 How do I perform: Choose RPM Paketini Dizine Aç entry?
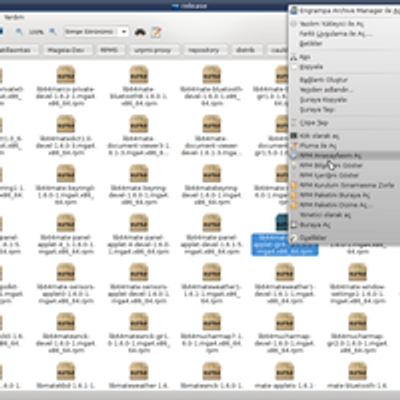(x=345, y=205)
